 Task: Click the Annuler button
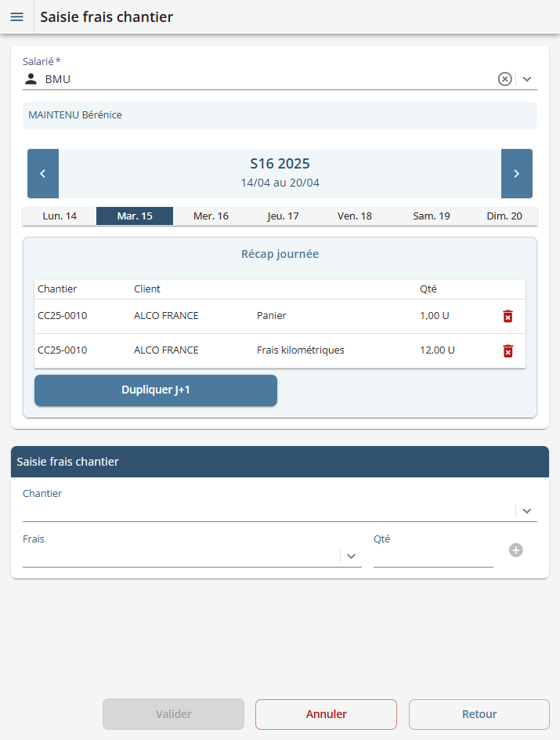[x=326, y=714]
